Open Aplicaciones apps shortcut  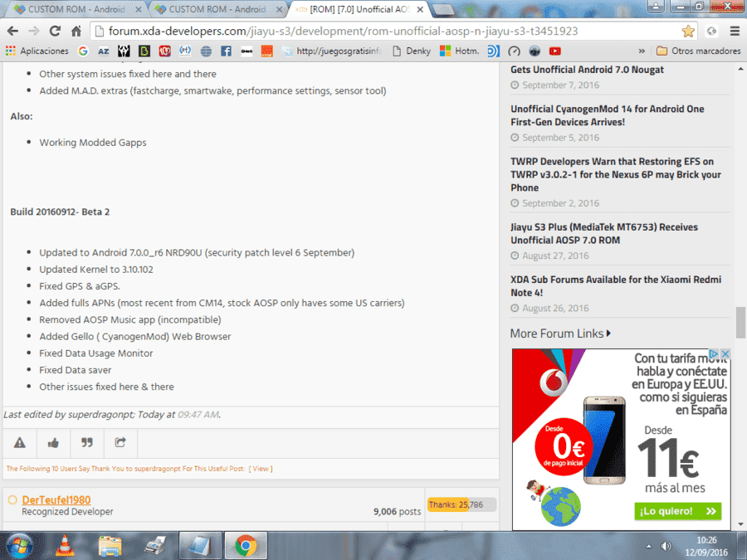(37, 51)
